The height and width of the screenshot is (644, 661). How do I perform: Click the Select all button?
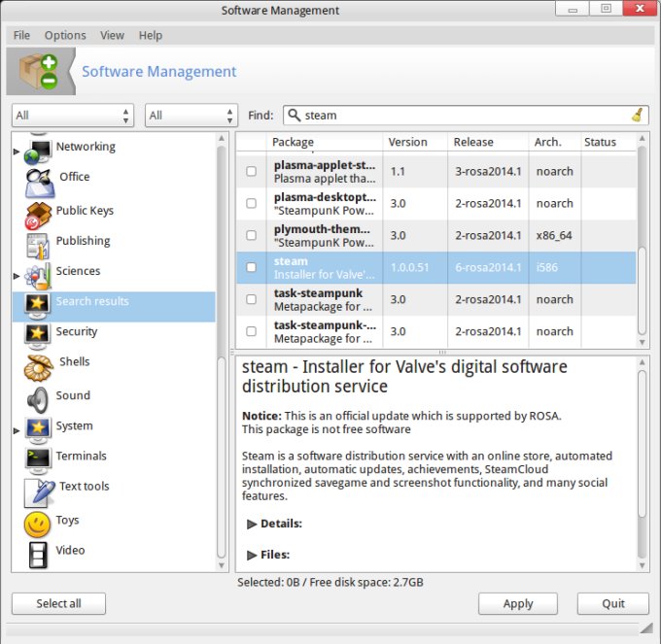(58, 603)
